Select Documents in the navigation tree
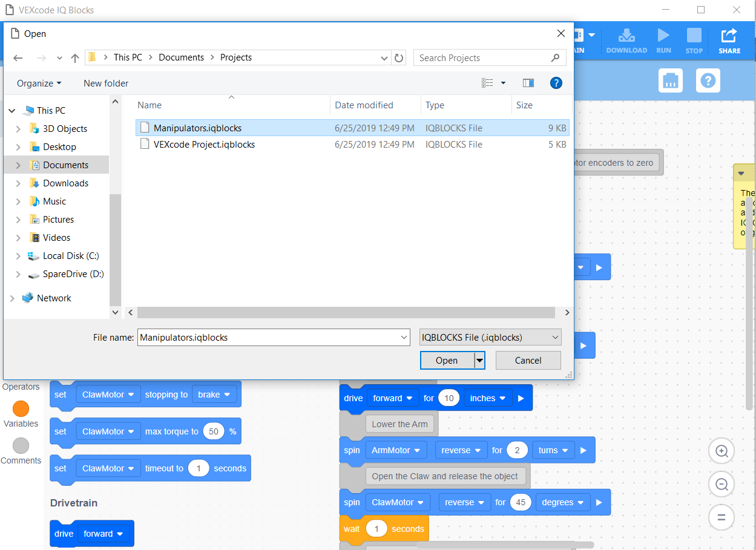The height and width of the screenshot is (550, 756). (65, 165)
